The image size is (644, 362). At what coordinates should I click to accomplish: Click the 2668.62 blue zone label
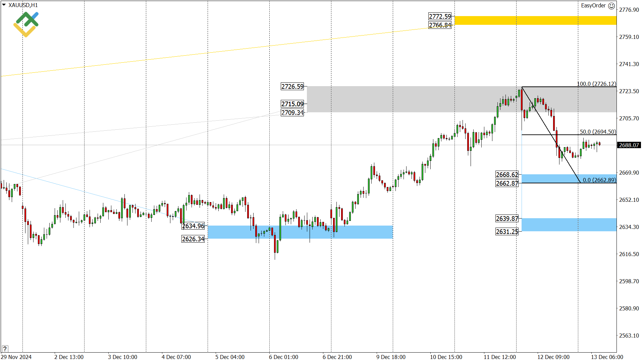[x=507, y=175]
